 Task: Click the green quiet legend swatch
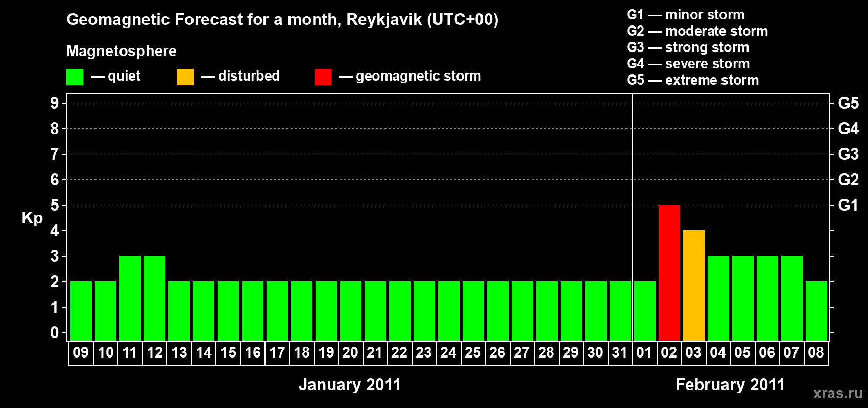point(75,77)
